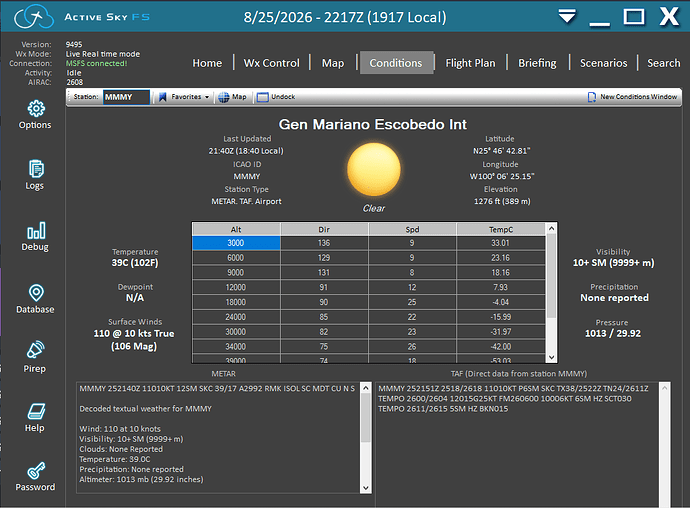
Task: Click the METAR box scroll down arrow
Action: coord(366,488)
